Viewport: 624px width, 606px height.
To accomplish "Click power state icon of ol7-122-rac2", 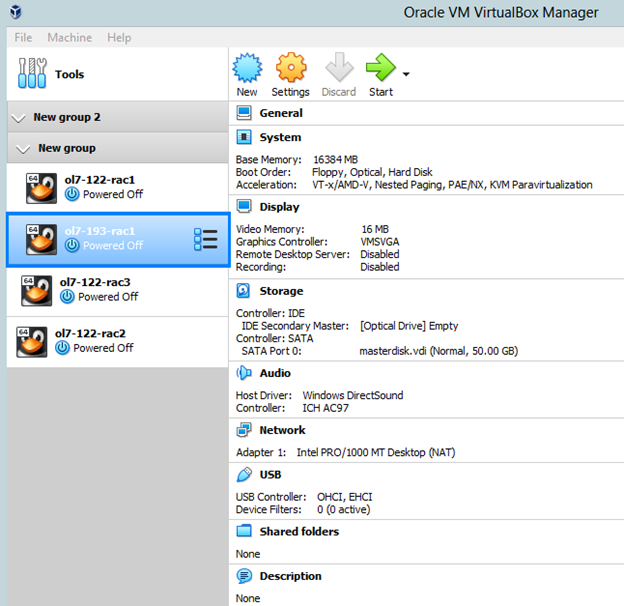I will point(62,348).
